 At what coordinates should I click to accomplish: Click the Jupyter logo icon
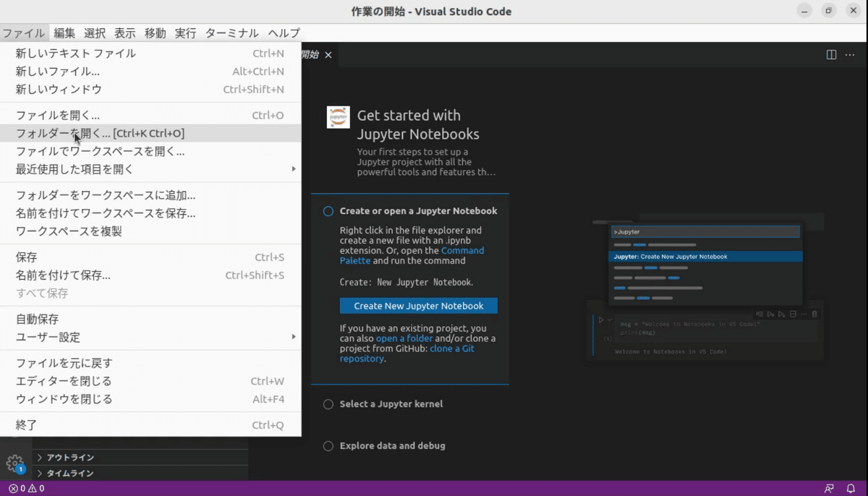338,117
